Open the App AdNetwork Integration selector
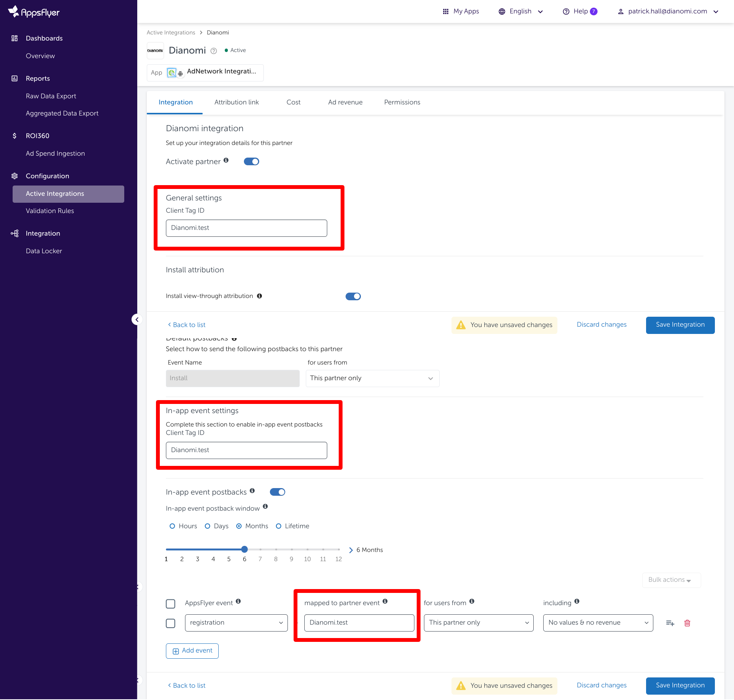The width and height of the screenshot is (734, 700). 205,73
